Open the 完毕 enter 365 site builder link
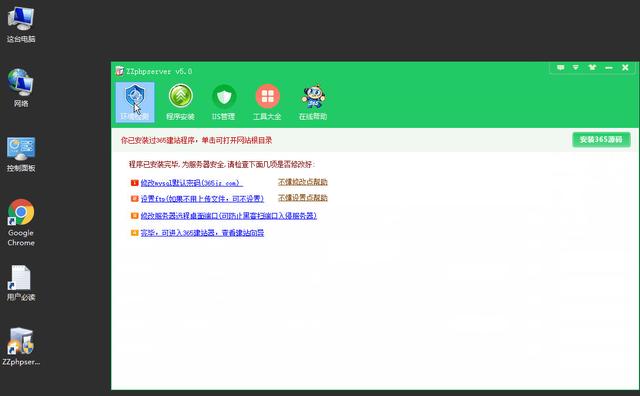This screenshot has height=396, width=640. pyautogui.click(x=202, y=233)
